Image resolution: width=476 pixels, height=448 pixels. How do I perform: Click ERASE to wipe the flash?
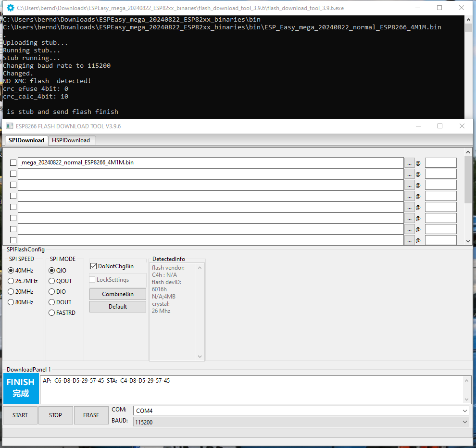pos(91,415)
